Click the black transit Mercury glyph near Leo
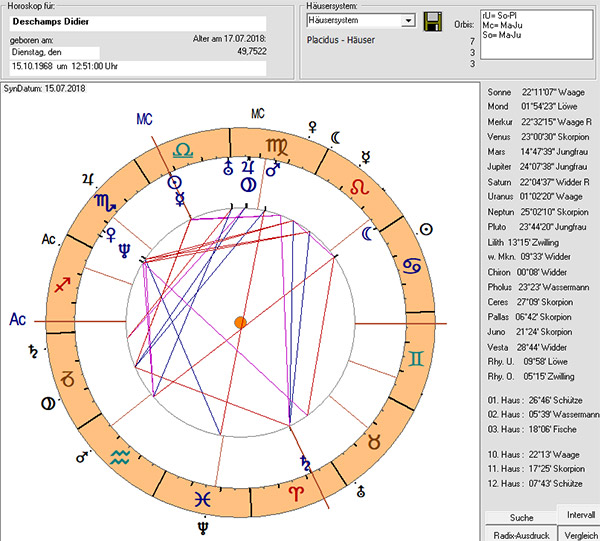 click(366, 158)
